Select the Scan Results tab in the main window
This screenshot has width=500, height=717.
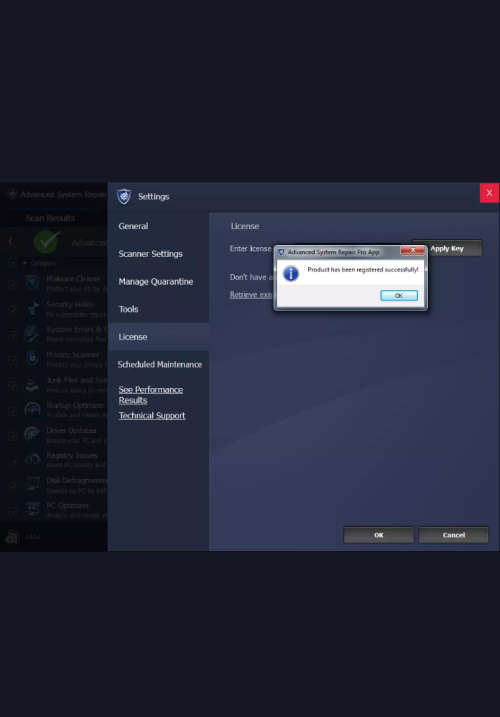(50, 218)
